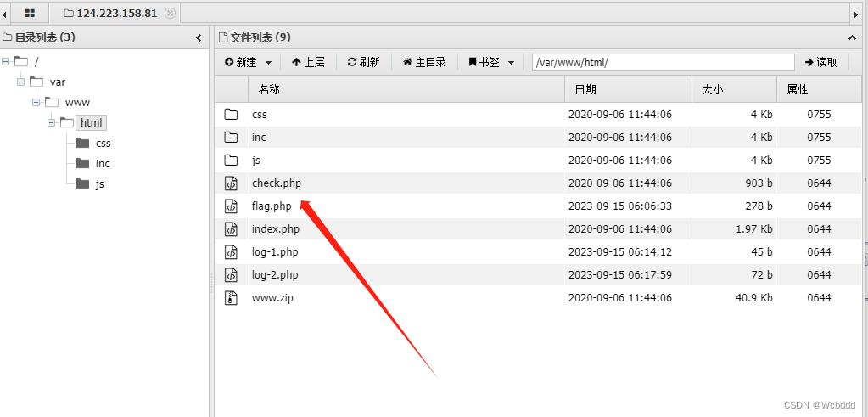Focus the /var/www/html/ path field

tap(664, 63)
